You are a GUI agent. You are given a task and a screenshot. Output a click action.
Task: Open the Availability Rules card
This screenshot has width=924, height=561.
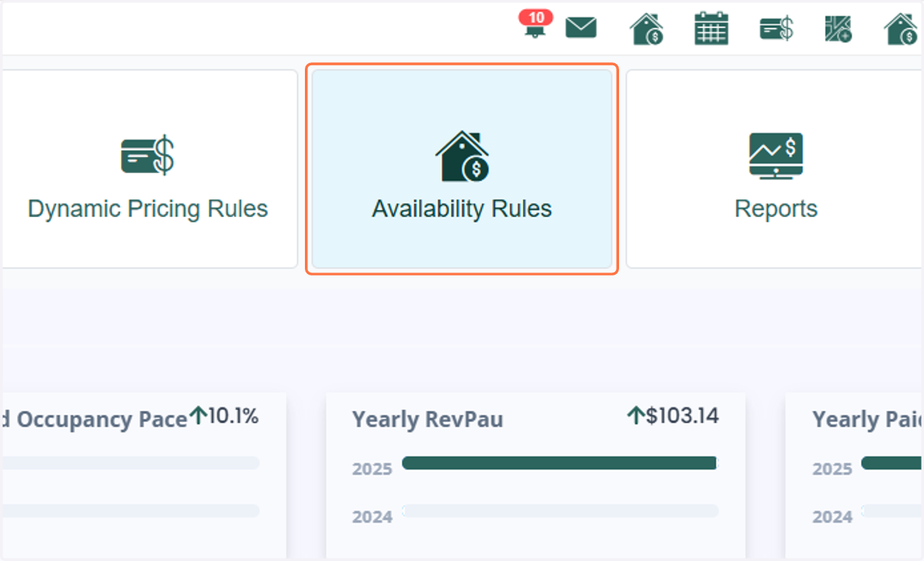click(x=462, y=169)
